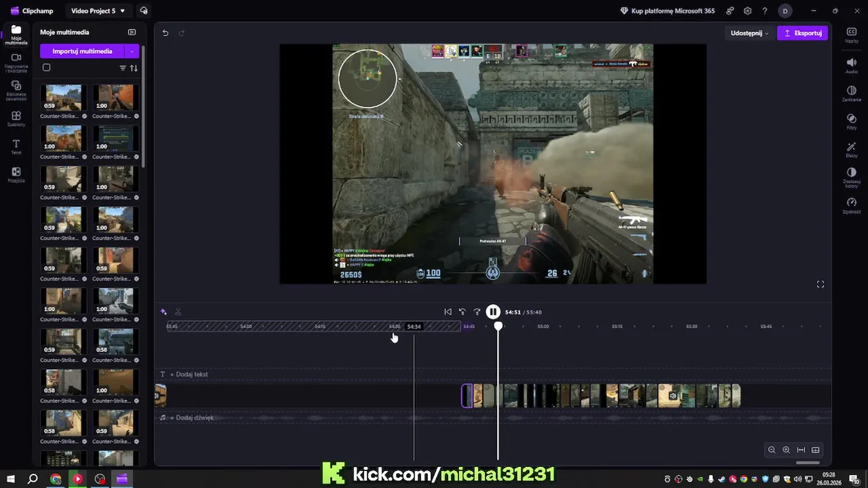
Task: Open the user account avatar D
Action: coord(785,11)
